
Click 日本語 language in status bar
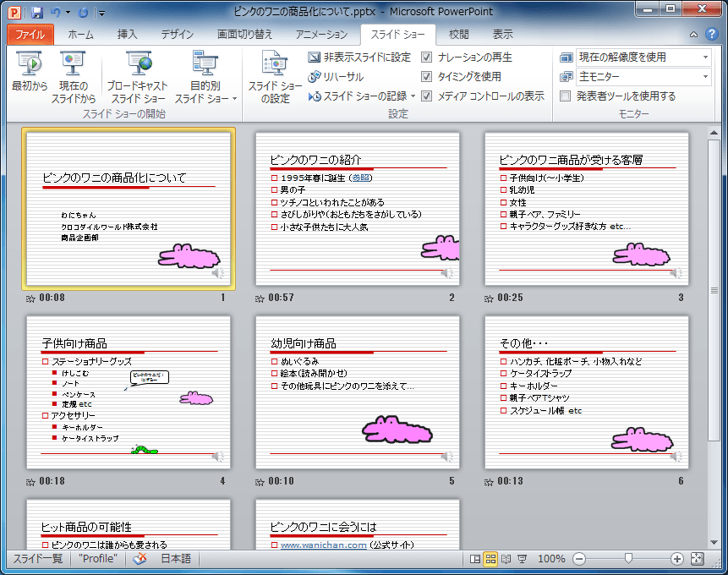[176, 559]
